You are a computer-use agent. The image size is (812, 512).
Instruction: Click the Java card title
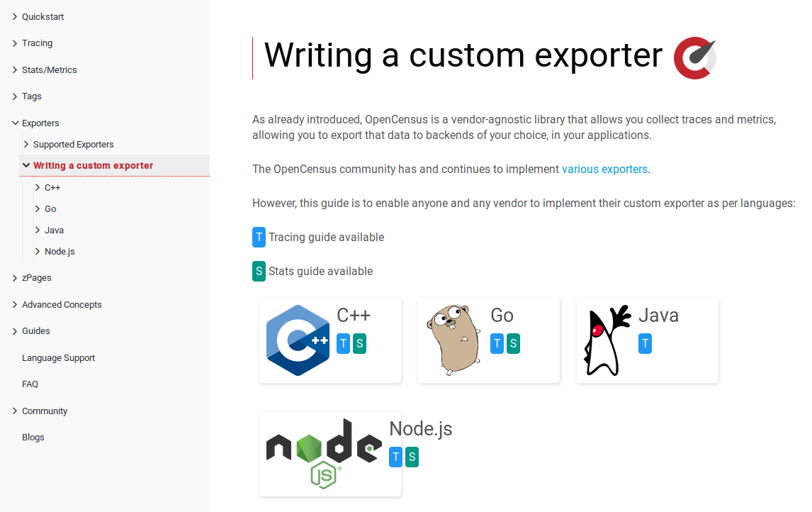coord(658,315)
